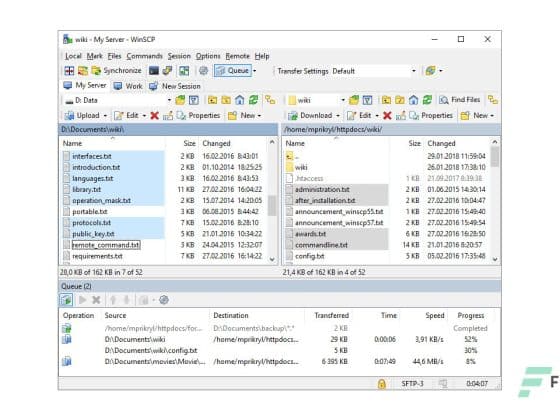Toggle the Synchronize Browsing icon
560x420 pixels.
coord(184,71)
